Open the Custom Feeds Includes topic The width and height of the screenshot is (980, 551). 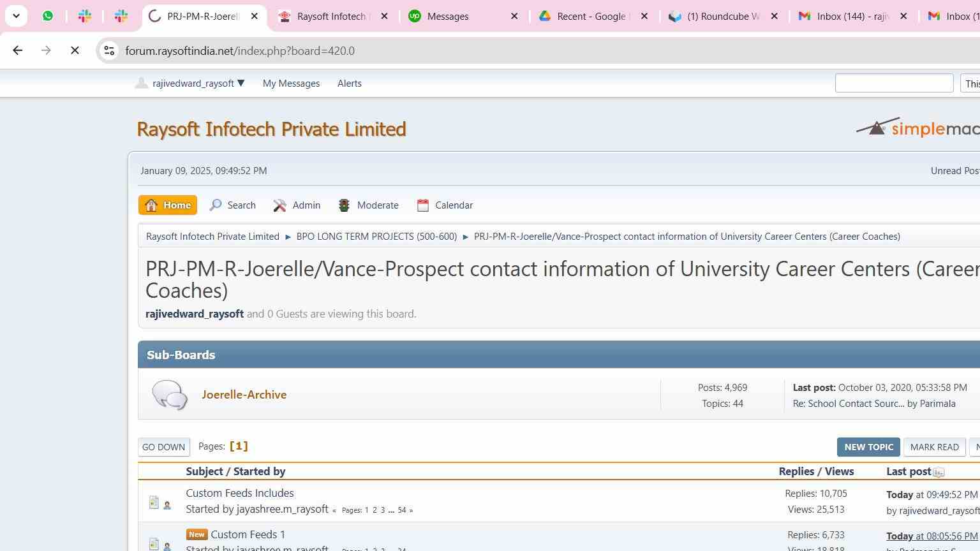(x=240, y=493)
